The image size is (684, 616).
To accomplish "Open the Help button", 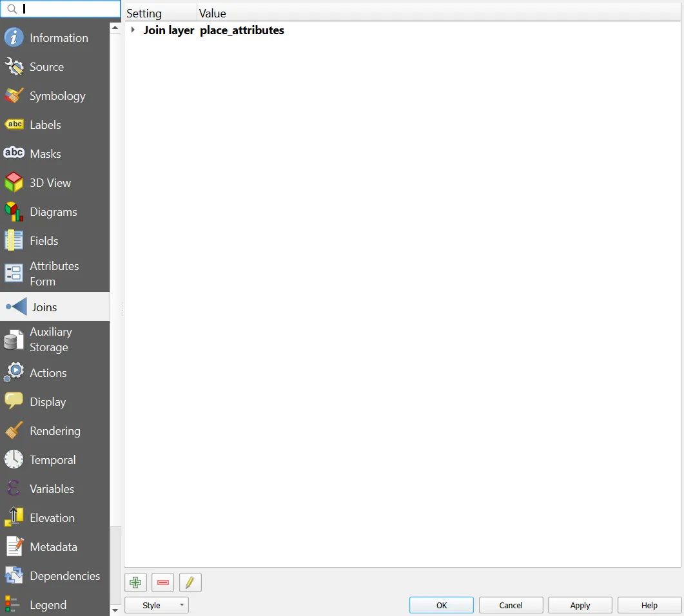I will coord(650,605).
